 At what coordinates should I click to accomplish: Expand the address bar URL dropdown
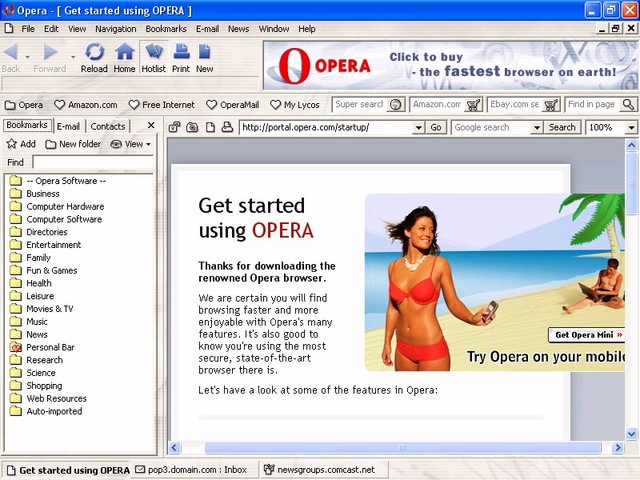pyautogui.click(x=418, y=127)
